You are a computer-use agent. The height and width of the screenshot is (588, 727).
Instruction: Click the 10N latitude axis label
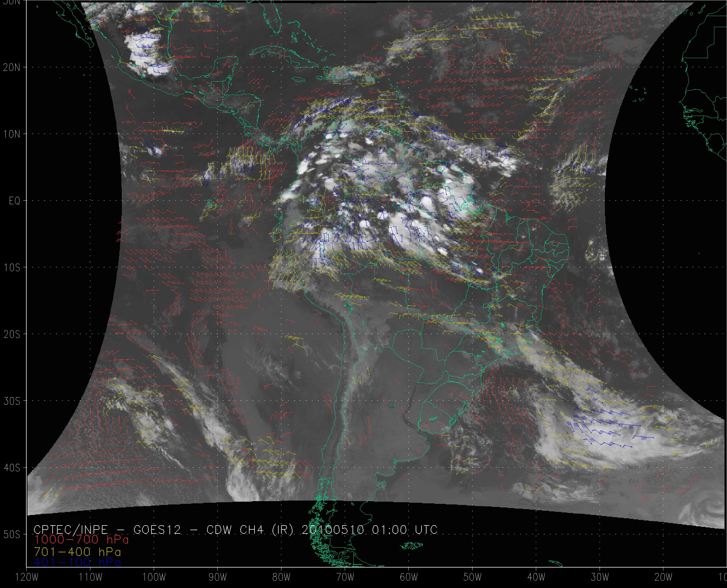tap(12, 134)
